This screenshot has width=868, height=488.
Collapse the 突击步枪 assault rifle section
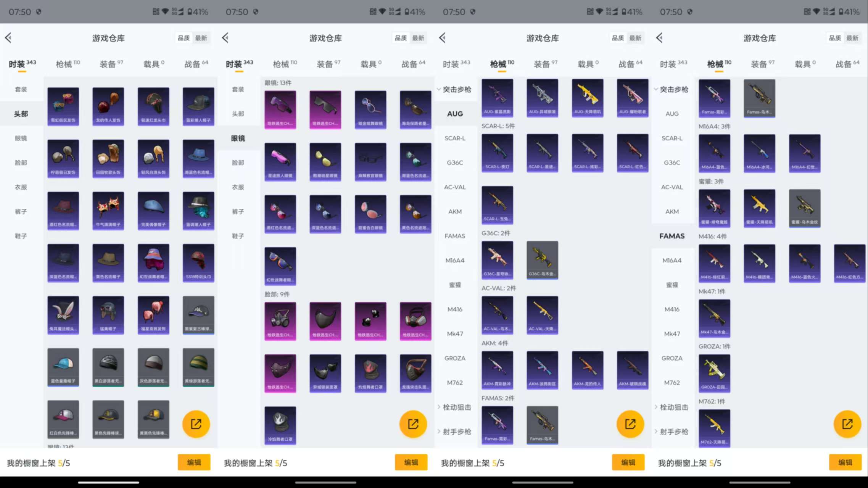click(457, 89)
